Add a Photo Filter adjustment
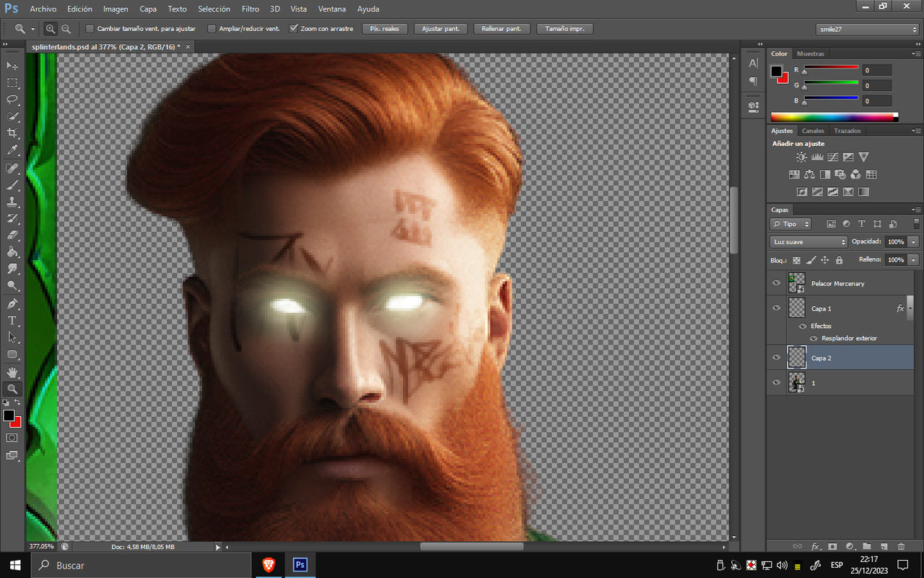 point(840,174)
